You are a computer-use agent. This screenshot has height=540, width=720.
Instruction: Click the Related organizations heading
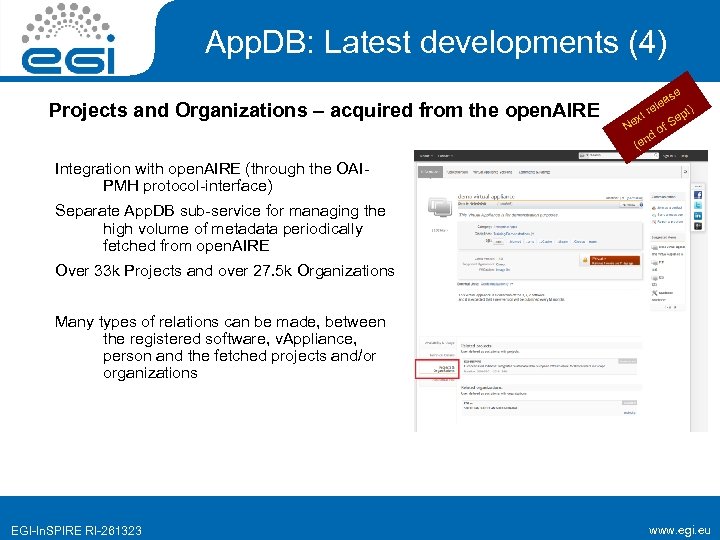coord(481,388)
